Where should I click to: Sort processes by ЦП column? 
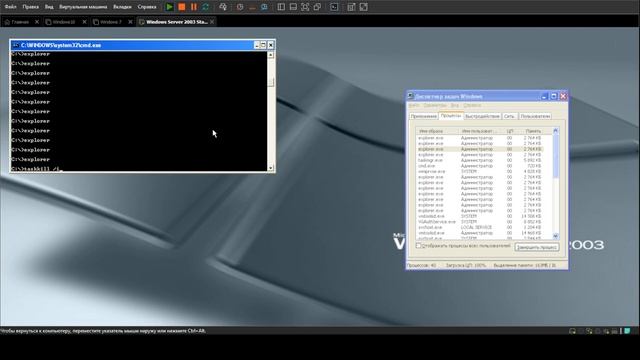pos(510,131)
